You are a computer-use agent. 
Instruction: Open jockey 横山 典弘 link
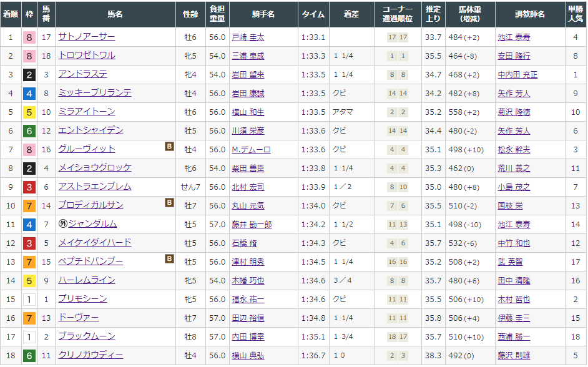click(248, 355)
